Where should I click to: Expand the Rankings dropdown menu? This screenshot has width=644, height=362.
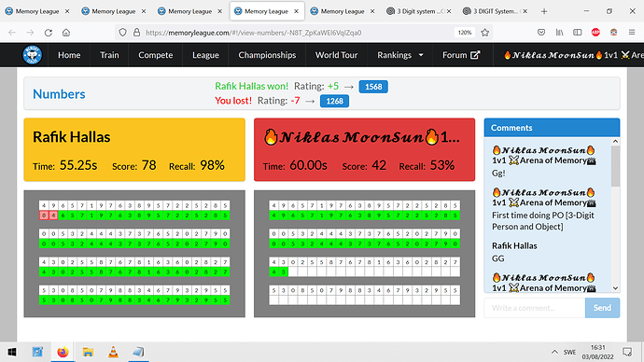pos(400,55)
